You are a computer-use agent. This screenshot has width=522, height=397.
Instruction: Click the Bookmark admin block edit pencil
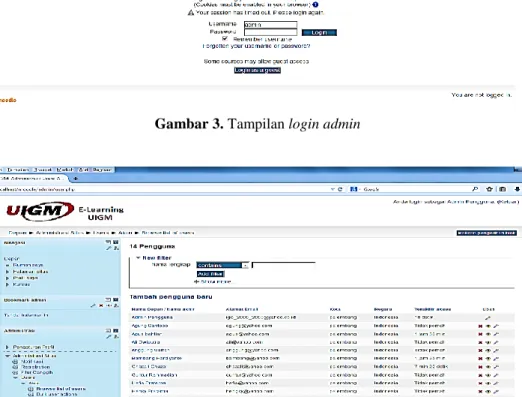pyautogui.click(x=93, y=306)
